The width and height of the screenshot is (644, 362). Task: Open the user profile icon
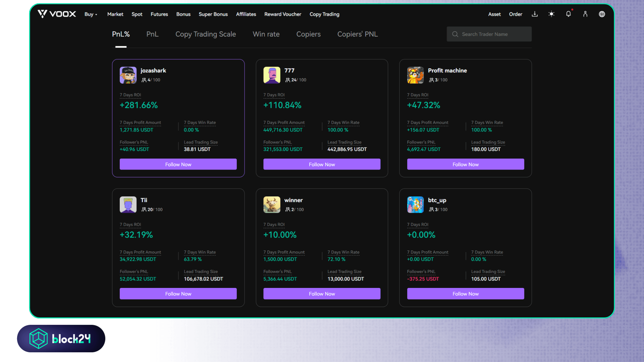pos(585,14)
